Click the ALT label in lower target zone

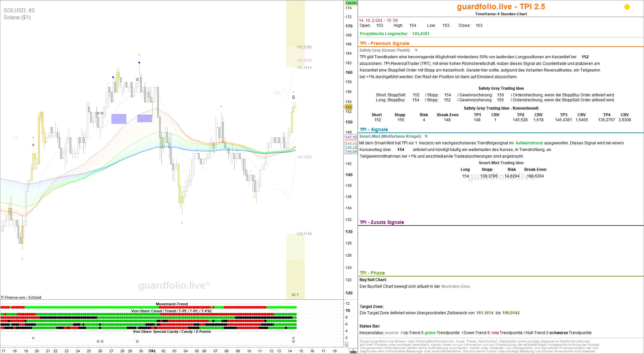(x=295, y=295)
